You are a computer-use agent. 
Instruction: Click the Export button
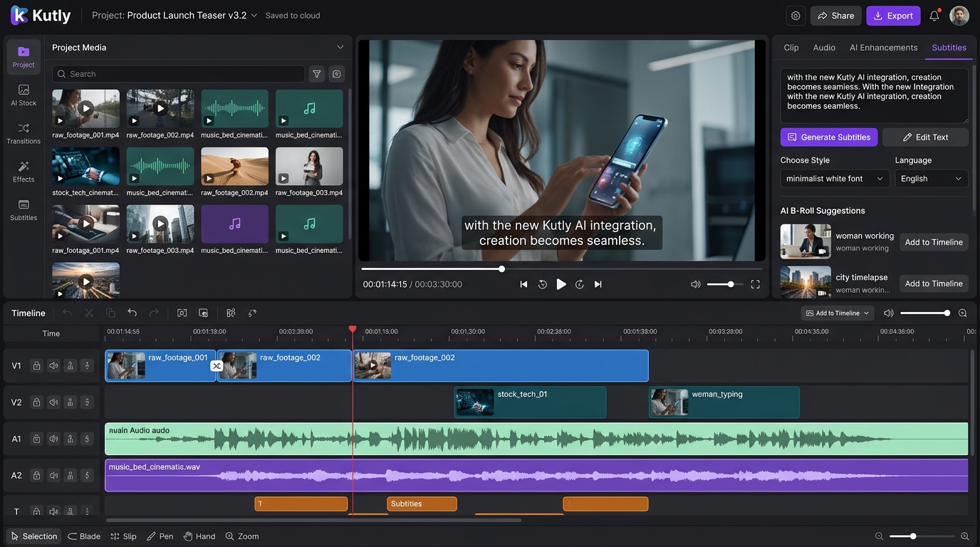(893, 16)
